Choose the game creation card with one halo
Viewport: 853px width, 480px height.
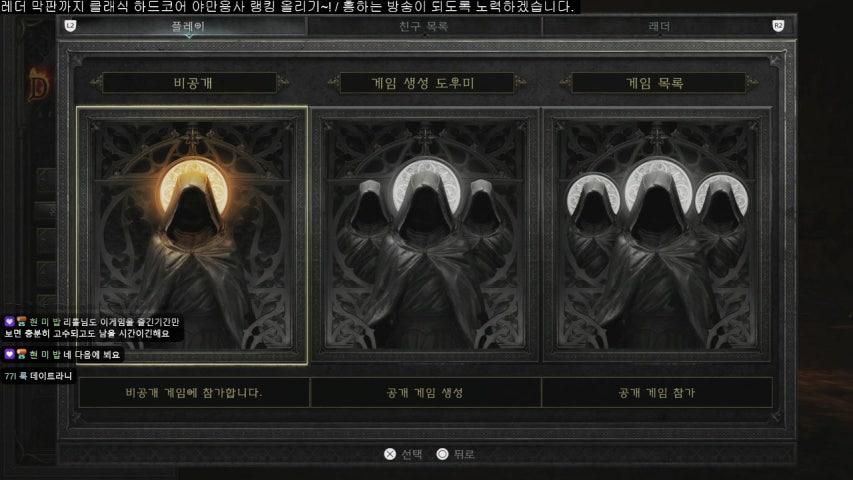424,235
